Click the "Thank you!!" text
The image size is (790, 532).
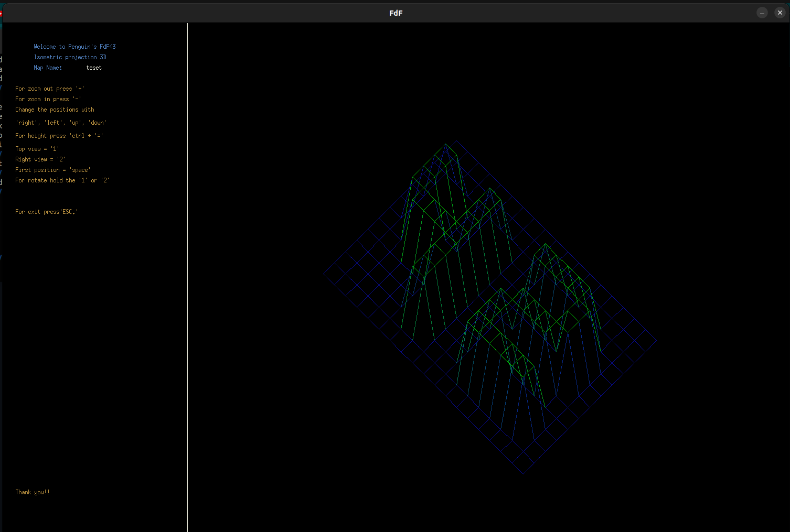coord(32,492)
